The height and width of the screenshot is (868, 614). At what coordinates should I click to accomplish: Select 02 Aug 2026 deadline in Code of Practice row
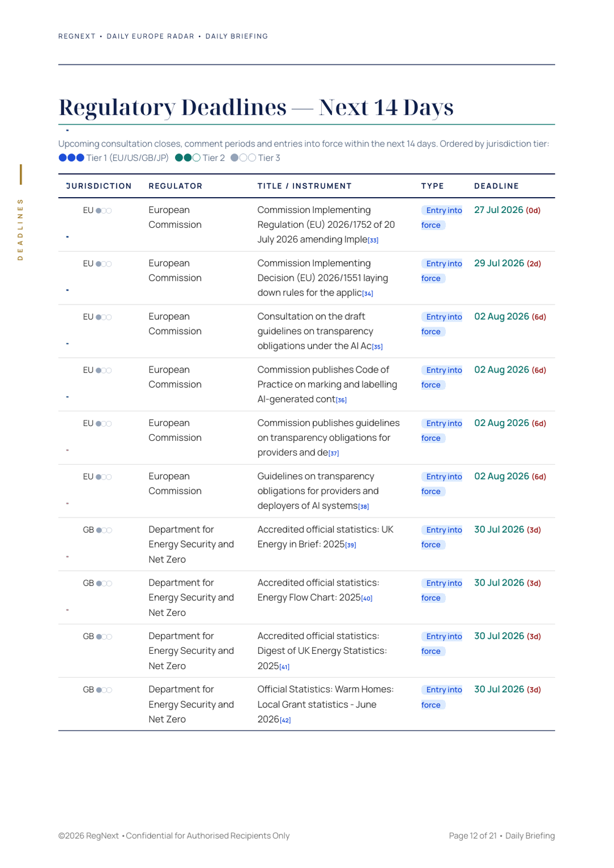click(510, 370)
